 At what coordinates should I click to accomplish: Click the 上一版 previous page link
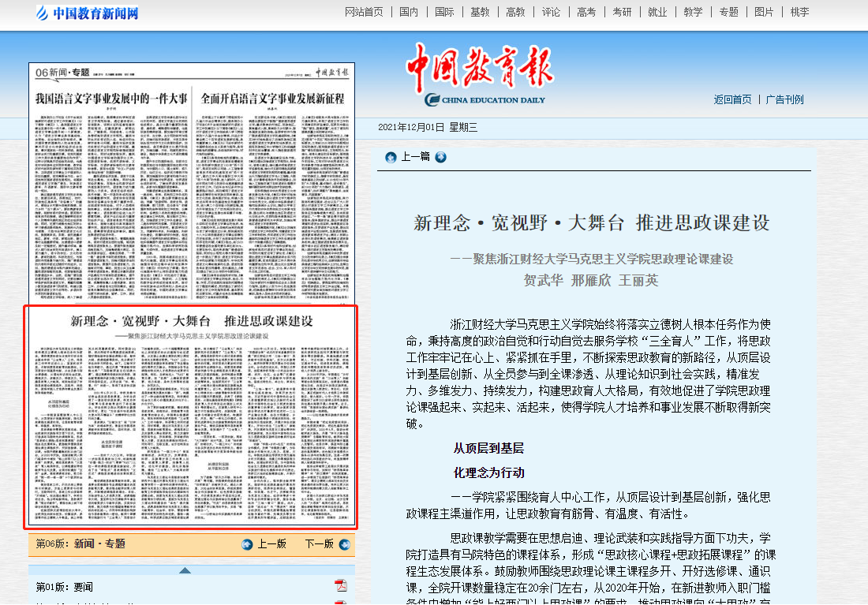point(271,544)
